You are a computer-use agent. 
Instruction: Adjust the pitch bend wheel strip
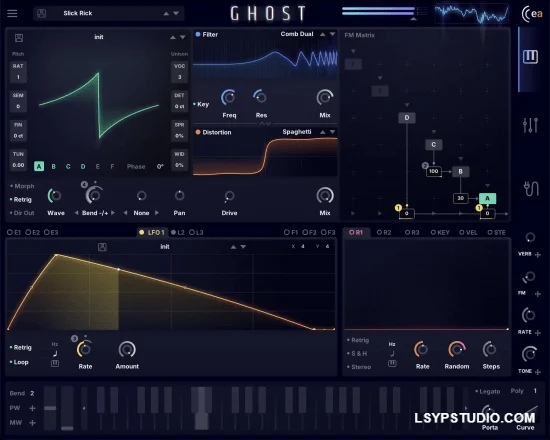coord(50,408)
